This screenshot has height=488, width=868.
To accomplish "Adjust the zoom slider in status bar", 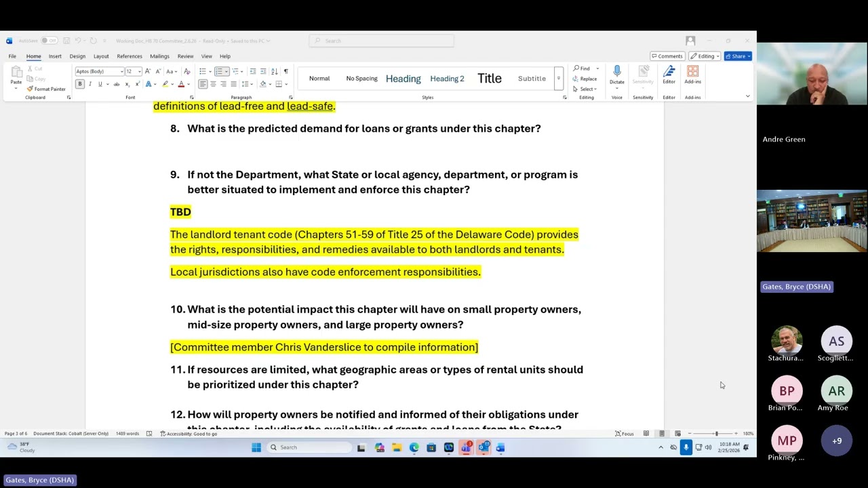I will [x=715, y=434].
